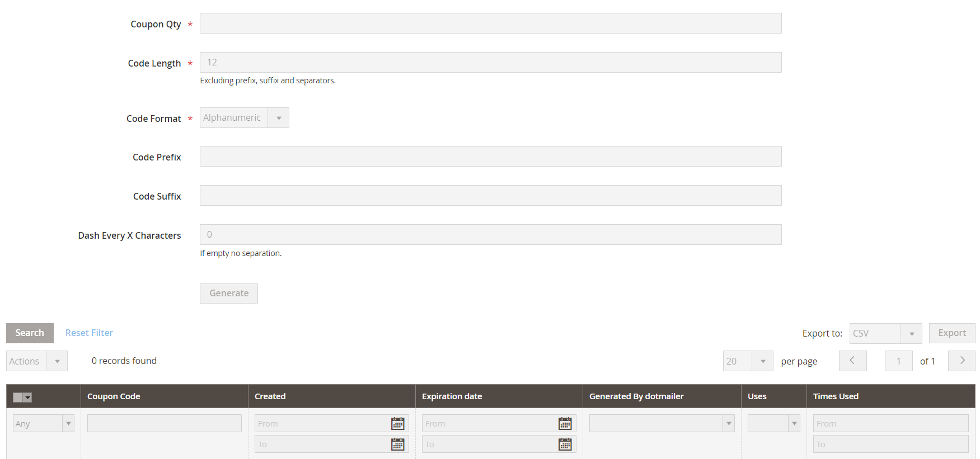Focus the Code Prefix input field
Screen dimensions: 980x459
491,157
